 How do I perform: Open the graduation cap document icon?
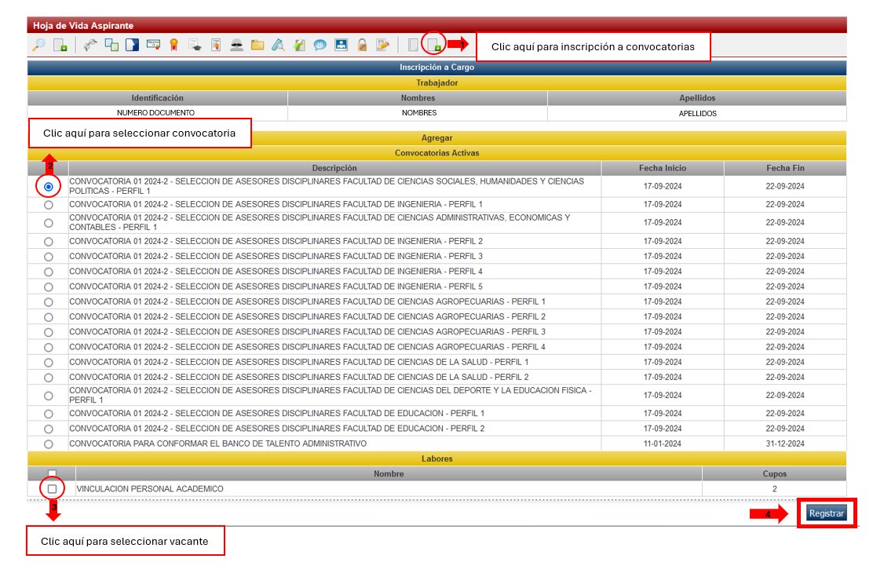point(195,45)
